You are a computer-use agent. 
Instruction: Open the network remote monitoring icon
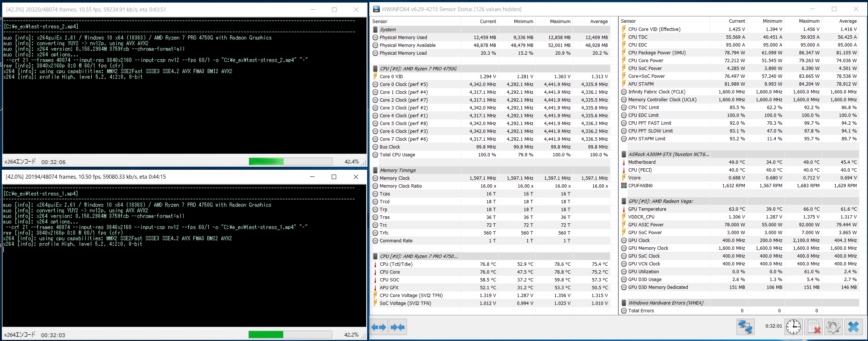(x=745, y=327)
